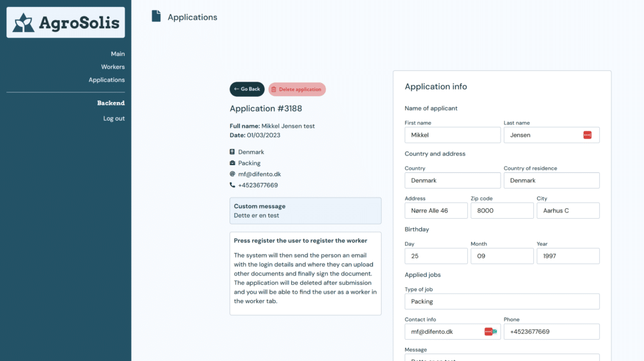The height and width of the screenshot is (361, 644).
Task: Click the Contact info email field
Action: (x=453, y=331)
